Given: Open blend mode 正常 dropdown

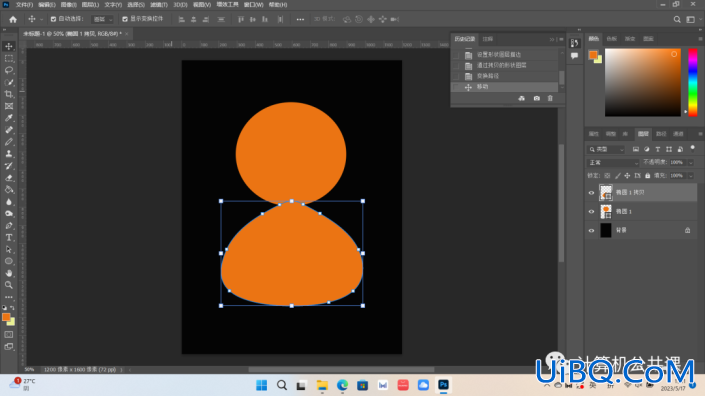Looking at the screenshot, I should click(613, 163).
